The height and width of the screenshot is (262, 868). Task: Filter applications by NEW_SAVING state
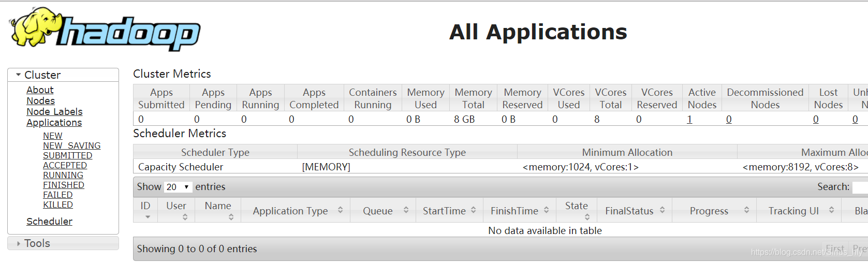(71, 145)
